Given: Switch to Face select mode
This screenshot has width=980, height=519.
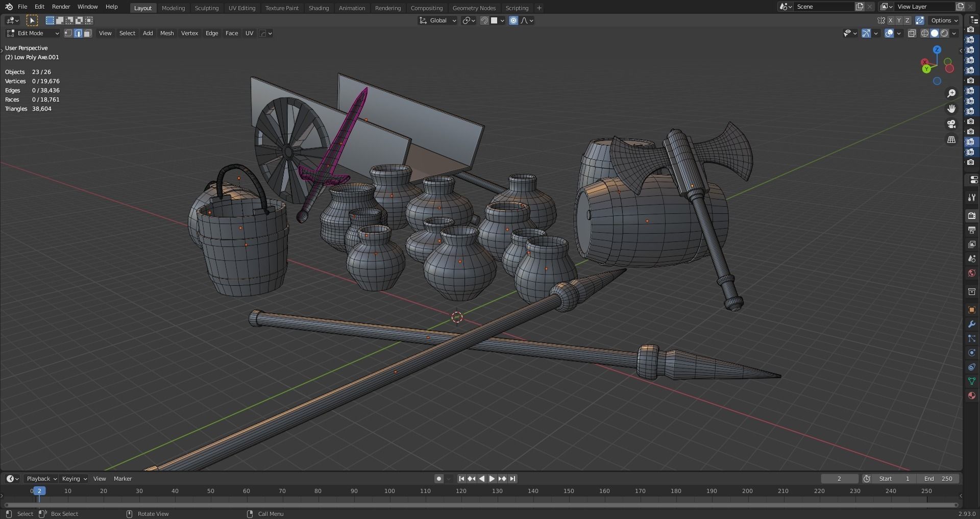Looking at the screenshot, I should click(x=88, y=33).
